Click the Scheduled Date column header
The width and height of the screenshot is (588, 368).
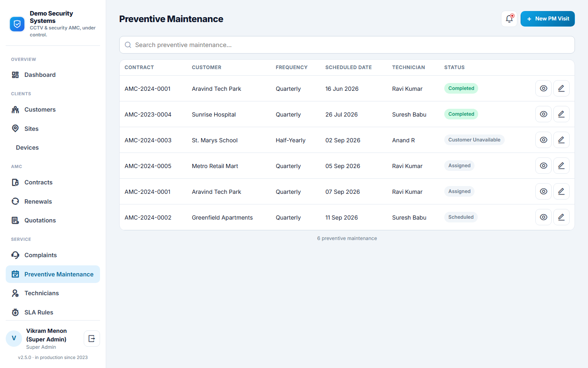click(348, 67)
